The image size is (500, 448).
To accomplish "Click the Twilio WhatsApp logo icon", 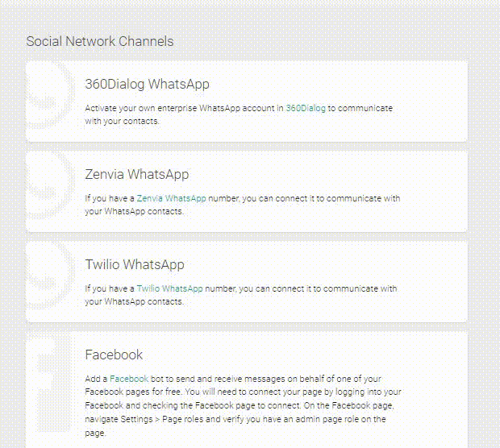I will coord(49,282).
